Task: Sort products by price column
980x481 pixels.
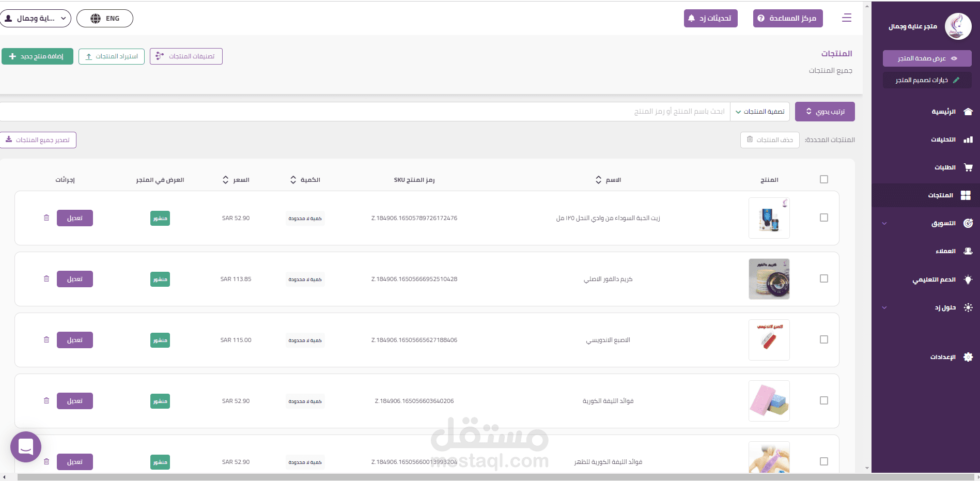Action: [226, 180]
